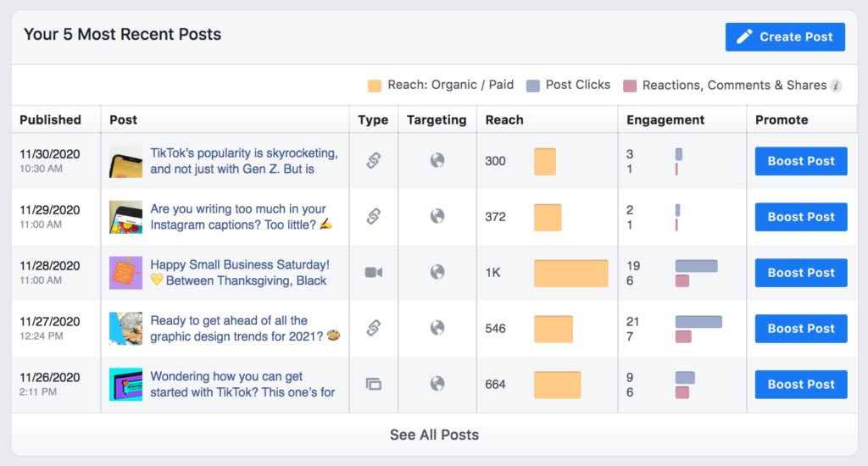Viewport: 868px width, 466px height.
Task: Boost the Happy Small Business Saturday post
Action: (x=801, y=273)
